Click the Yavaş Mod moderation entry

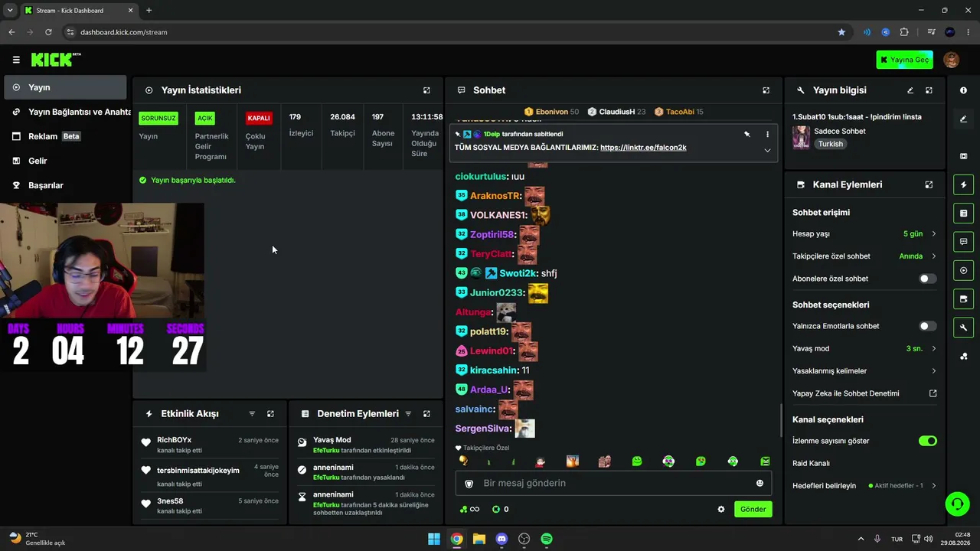(x=366, y=445)
